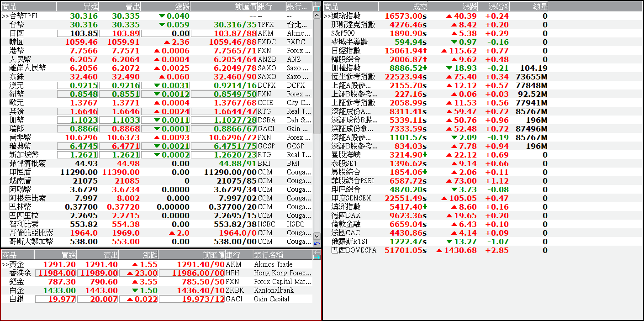The height and width of the screenshot is (321, 644).
Task: Select the 台幣TPFI row
Action: [x=157, y=16]
